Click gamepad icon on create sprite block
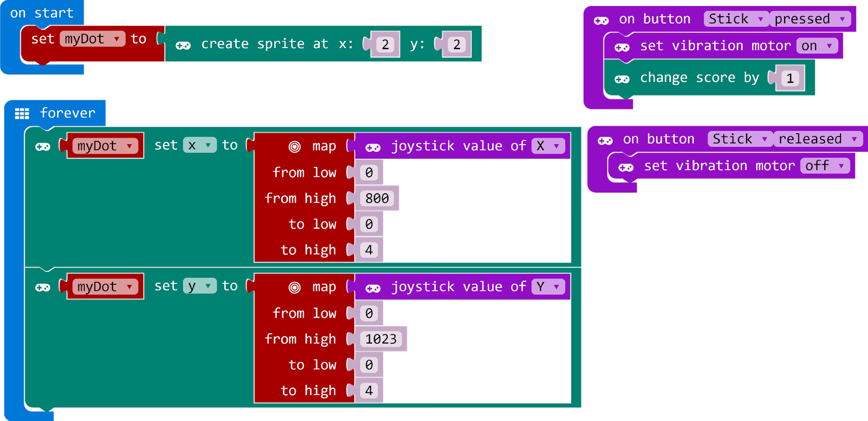868x421 pixels. point(183,45)
